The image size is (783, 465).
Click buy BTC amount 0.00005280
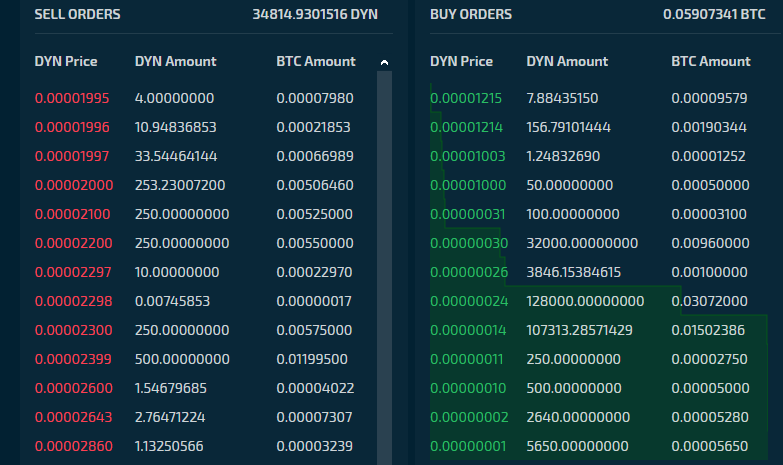click(x=710, y=417)
